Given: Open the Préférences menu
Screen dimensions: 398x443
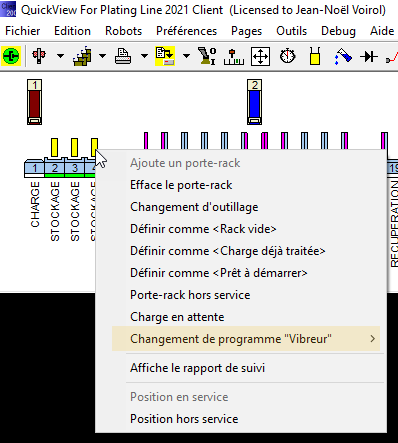Looking at the screenshot, I should (x=186, y=31).
